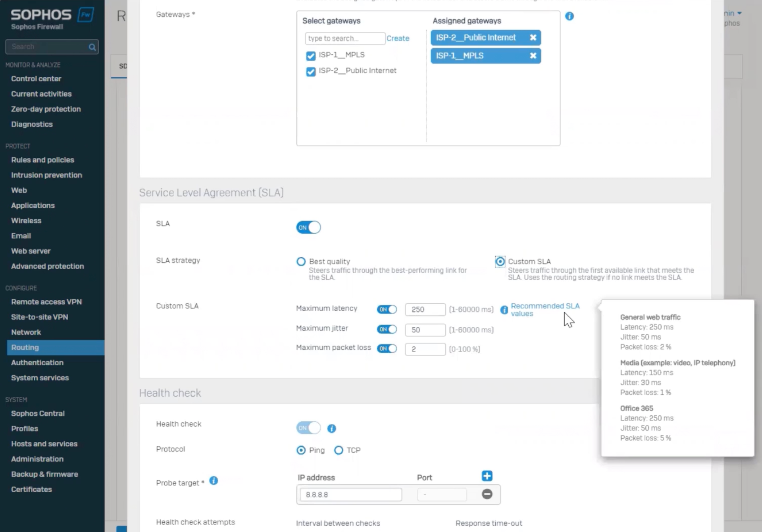Uncheck the ISP-2__Public Internet checkbox
Viewport: 762px width, 532px height.
[x=311, y=71]
